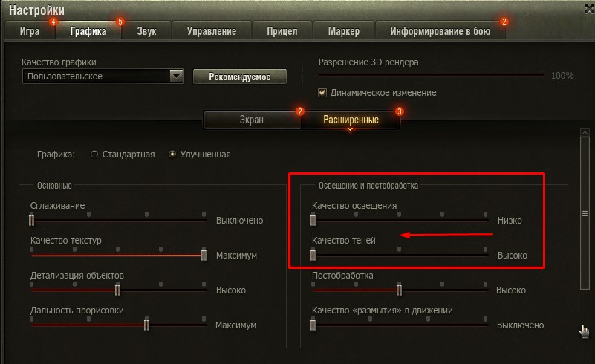Click badge on Информирование в бою tab
595x364 pixels.
click(x=504, y=22)
